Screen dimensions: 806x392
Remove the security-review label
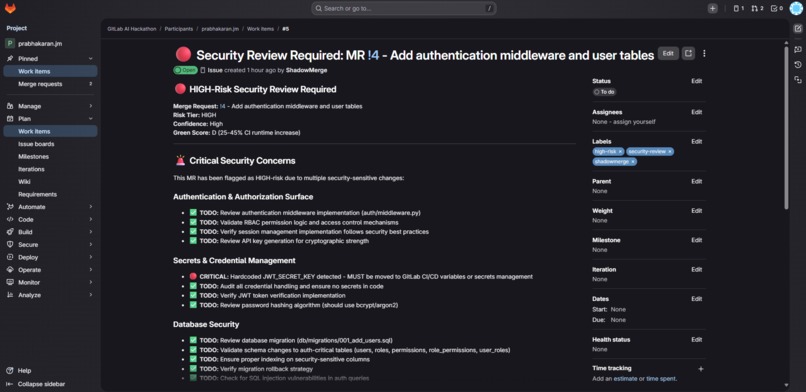click(x=670, y=152)
